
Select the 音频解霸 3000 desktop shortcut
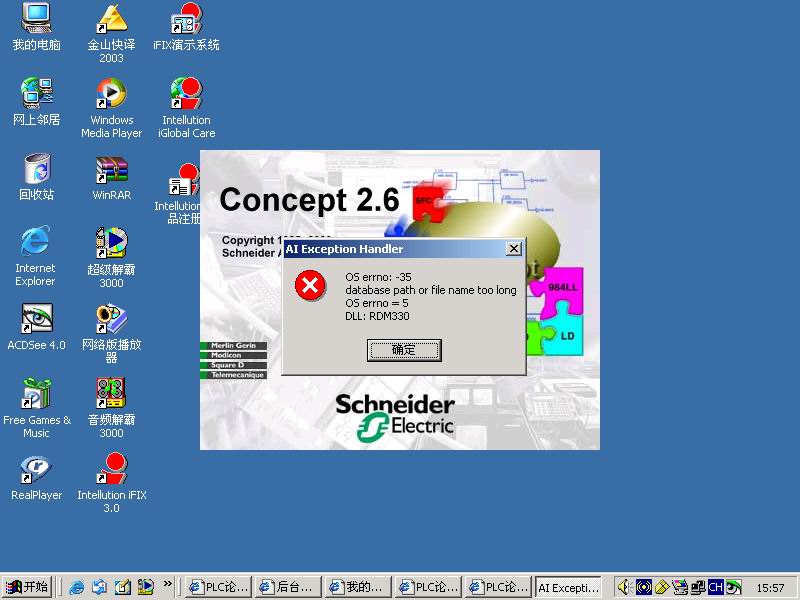pos(111,408)
